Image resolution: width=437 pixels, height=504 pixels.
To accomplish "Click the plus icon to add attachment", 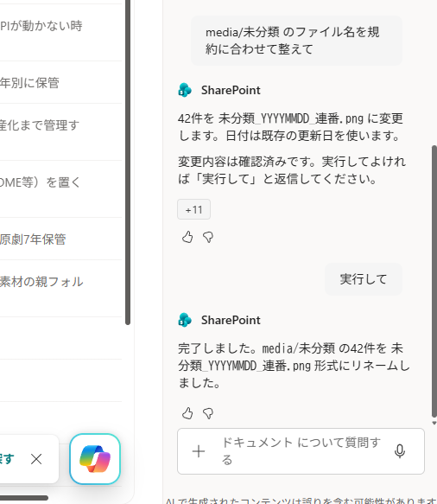I will [x=199, y=451].
